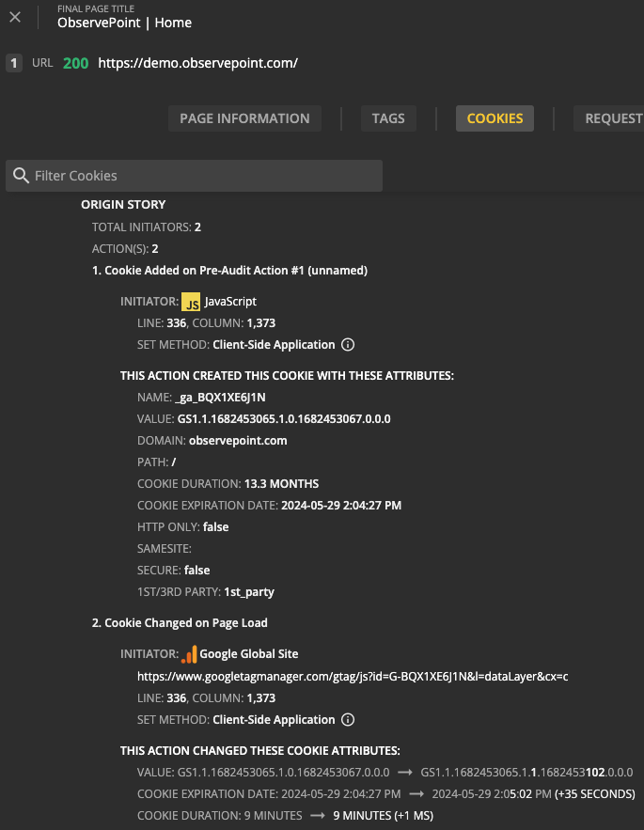Click Total Initiators: 2 line
Viewport: 644px width, 830px height.
[x=146, y=227]
